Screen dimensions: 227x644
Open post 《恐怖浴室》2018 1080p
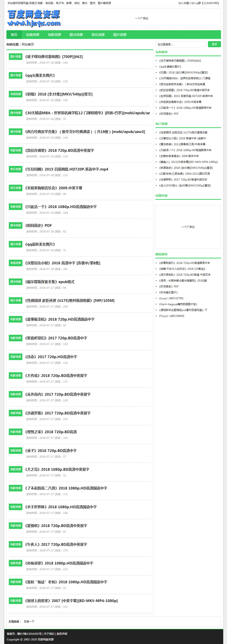(x=59, y=563)
